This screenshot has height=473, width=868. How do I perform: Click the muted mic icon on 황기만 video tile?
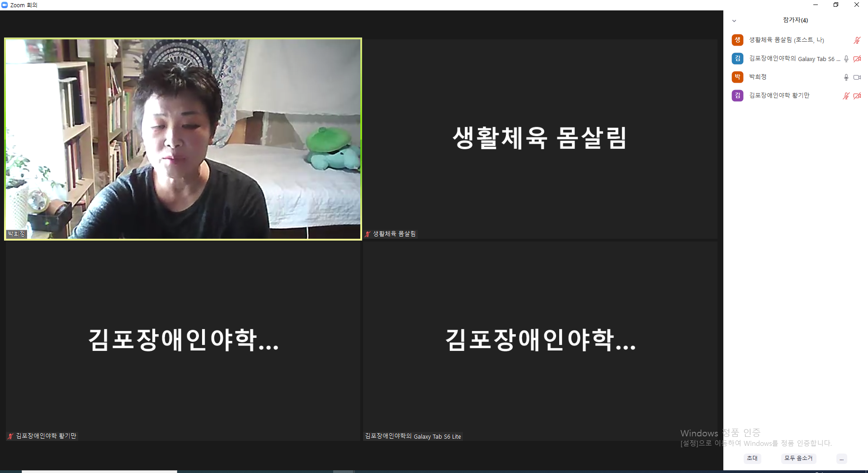[10, 436]
